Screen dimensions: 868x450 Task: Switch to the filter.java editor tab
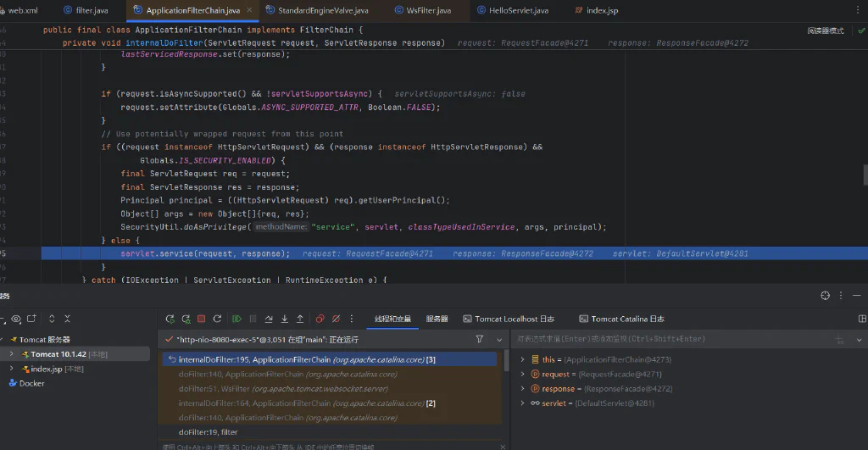coord(86,10)
